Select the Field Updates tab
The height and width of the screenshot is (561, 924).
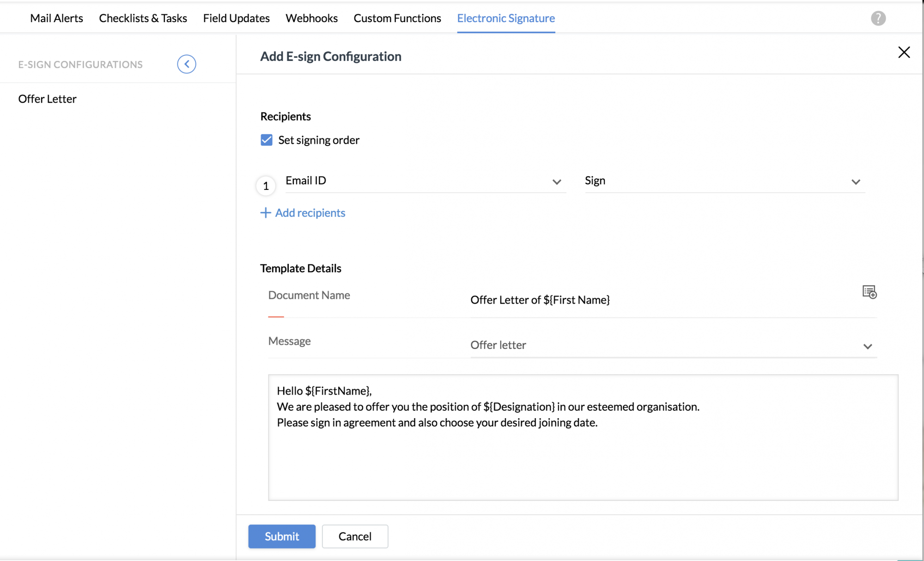tap(236, 18)
